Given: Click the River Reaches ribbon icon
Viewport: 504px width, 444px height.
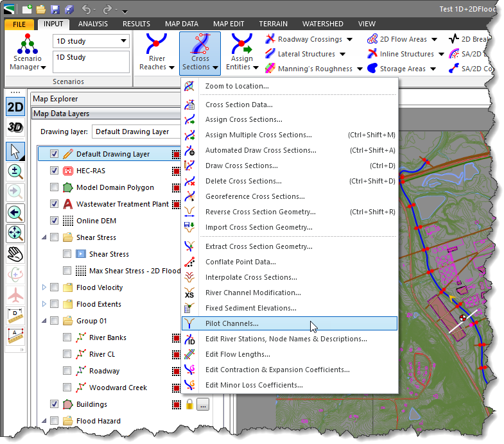Looking at the screenshot, I should tap(157, 44).
